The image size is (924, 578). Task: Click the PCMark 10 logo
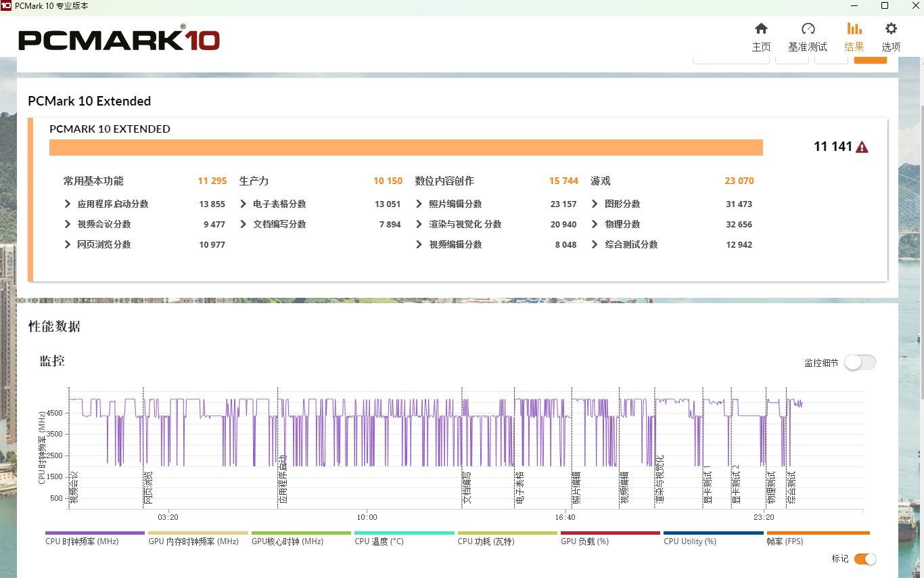[x=119, y=39]
